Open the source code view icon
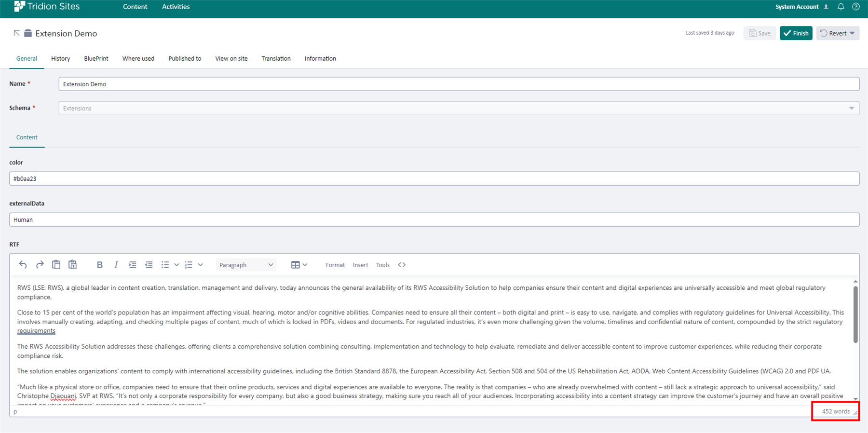This screenshot has width=868, height=433. click(x=402, y=265)
